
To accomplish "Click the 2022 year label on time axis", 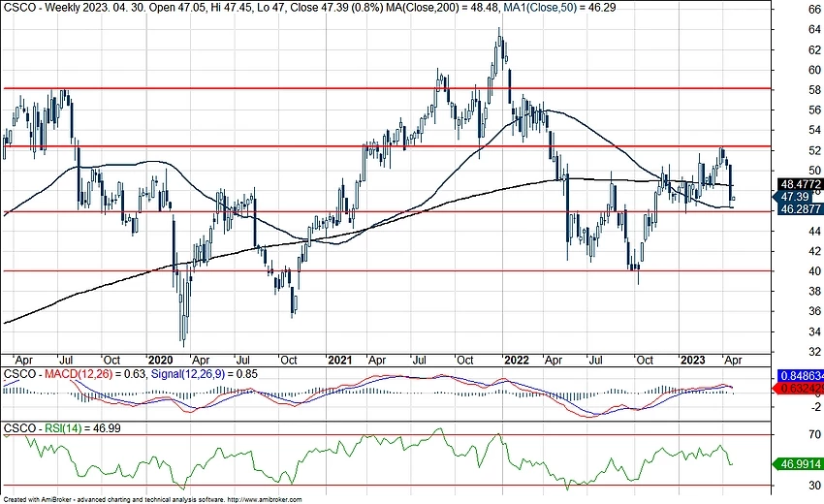I will [x=516, y=361].
